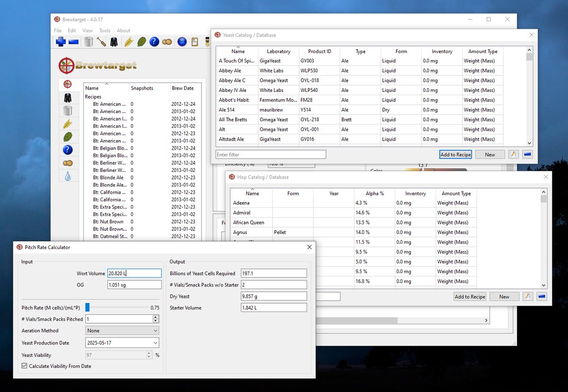Open Miscs via the question mark toolbar icon

coord(154,42)
